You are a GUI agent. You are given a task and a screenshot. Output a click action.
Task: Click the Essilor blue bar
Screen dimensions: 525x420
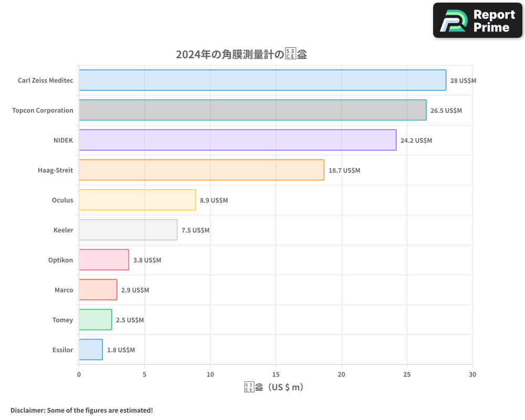89,350
